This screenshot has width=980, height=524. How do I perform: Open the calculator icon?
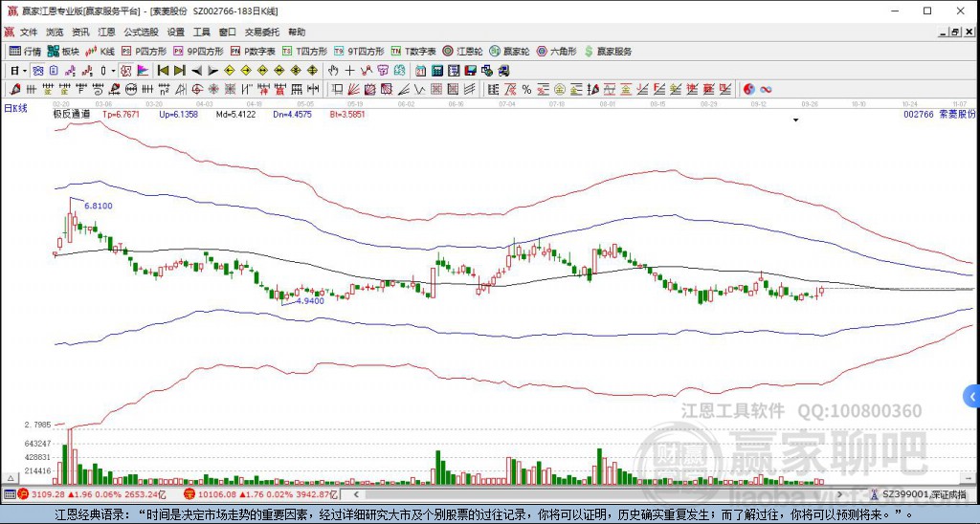(436, 71)
